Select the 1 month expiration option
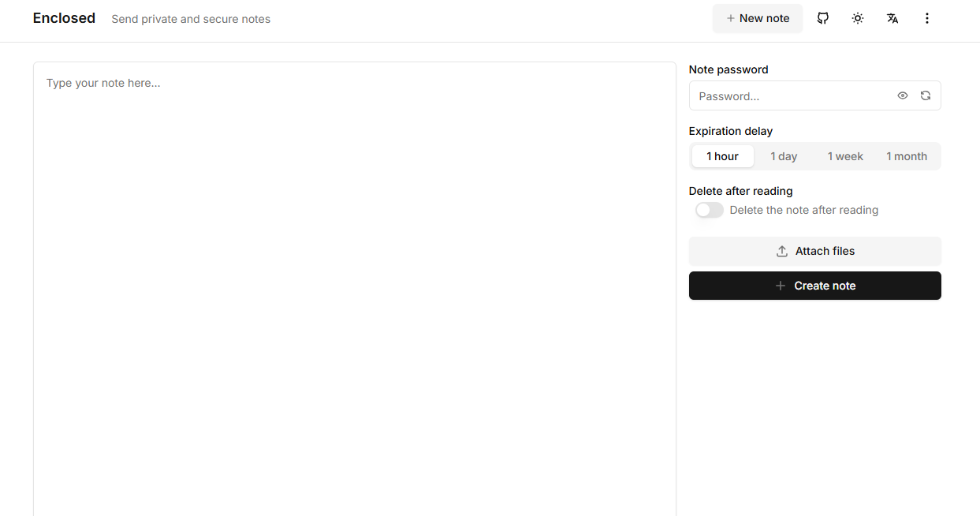The width and height of the screenshot is (980, 516). click(907, 156)
